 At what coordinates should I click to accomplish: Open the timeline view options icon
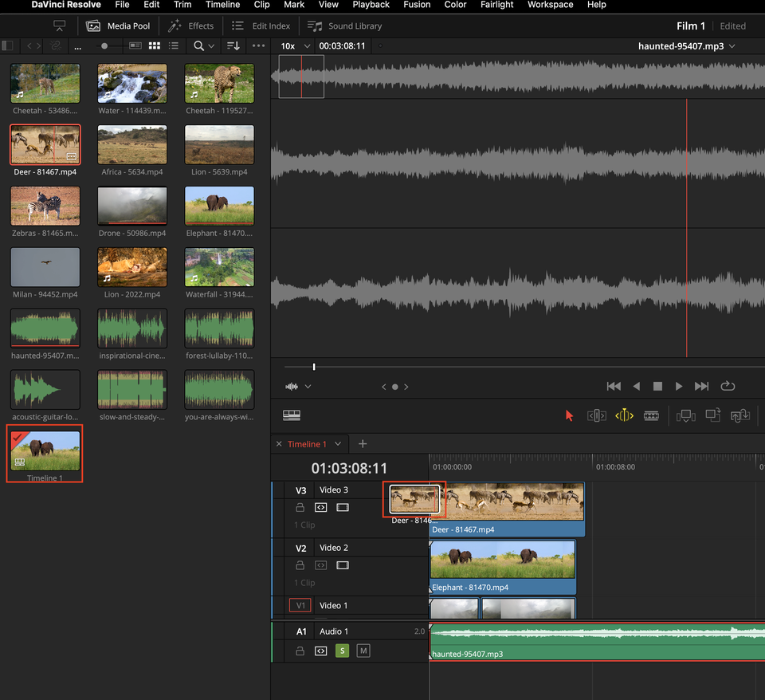point(292,415)
